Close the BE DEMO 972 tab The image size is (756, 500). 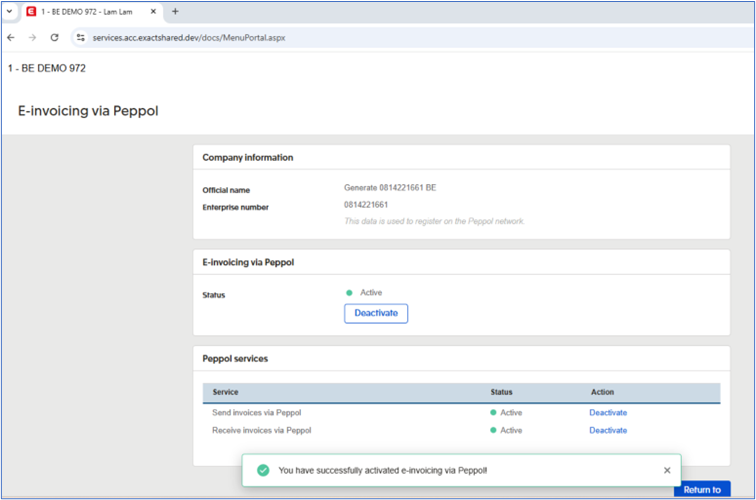point(152,12)
